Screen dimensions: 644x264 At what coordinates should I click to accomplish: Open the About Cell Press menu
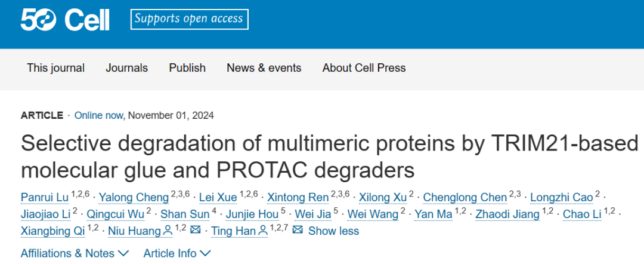(364, 67)
